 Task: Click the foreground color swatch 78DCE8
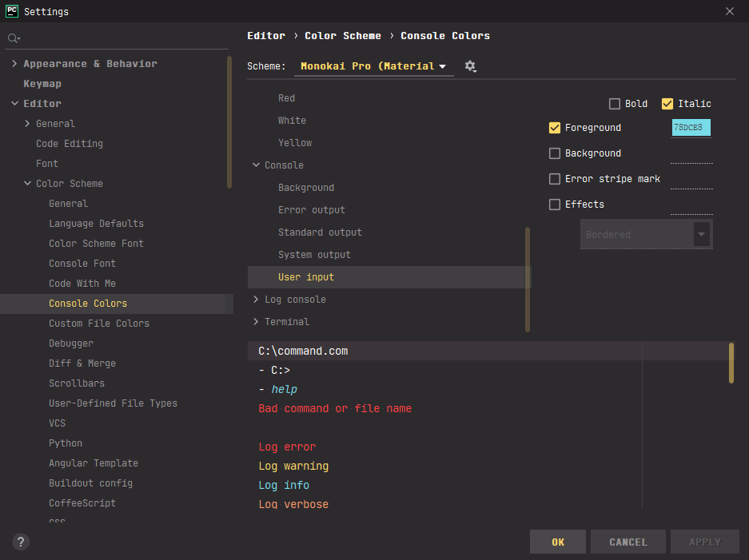point(691,128)
